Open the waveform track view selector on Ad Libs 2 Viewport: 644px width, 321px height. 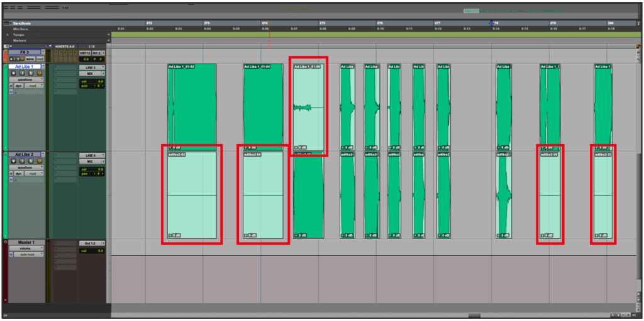(x=26, y=167)
